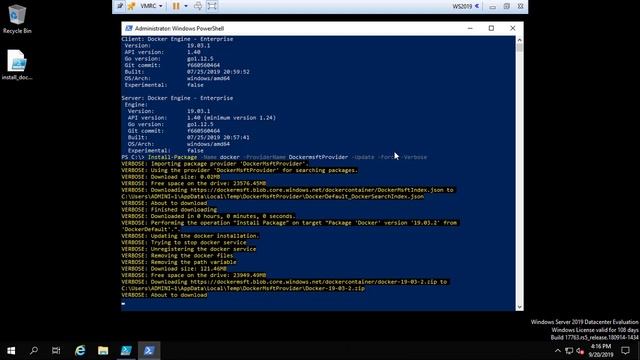Screen dimensions: 640x360
Task: Click 'VERBOSE: Finished downloading' line
Action: pos(169,210)
